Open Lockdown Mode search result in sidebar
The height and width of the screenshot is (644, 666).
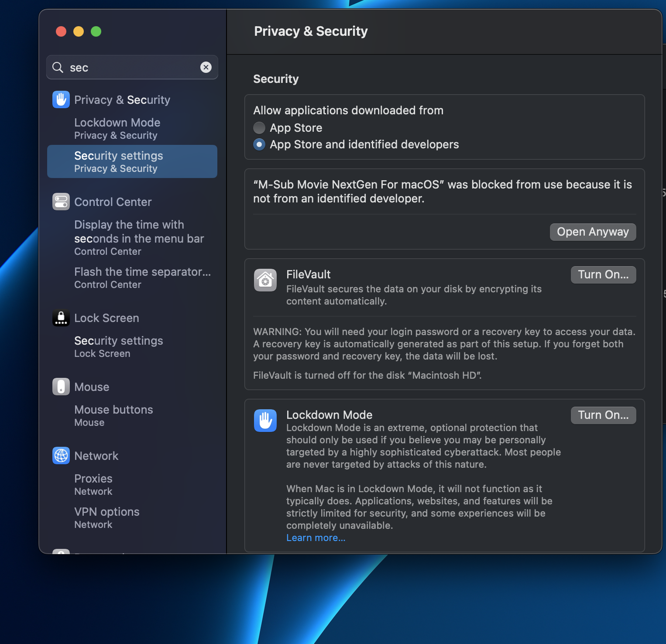pyautogui.click(x=117, y=128)
